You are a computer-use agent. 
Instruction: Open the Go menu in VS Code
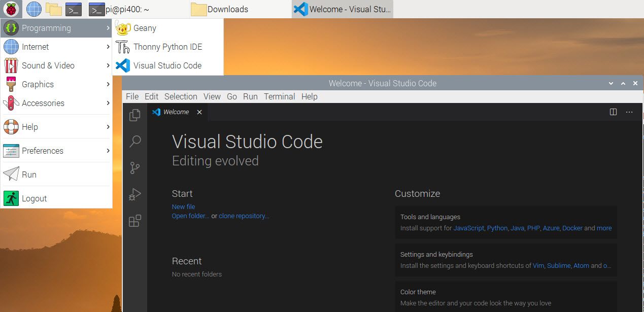tap(232, 96)
